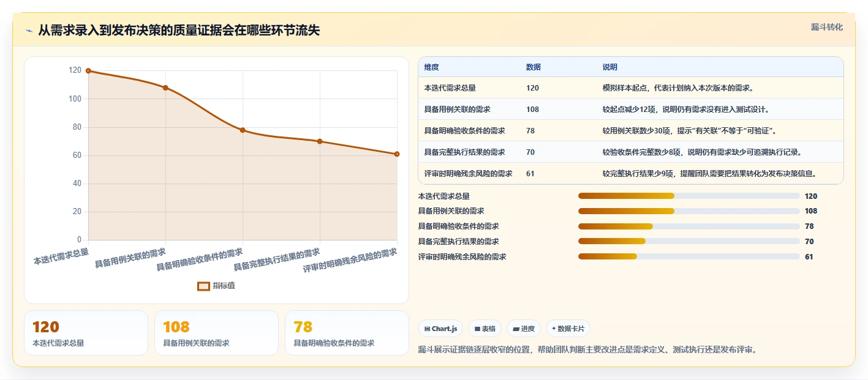Viewport: 868px width, 380px height.
Task: Select the 120 data point on the chart
Action: coord(88,71)
